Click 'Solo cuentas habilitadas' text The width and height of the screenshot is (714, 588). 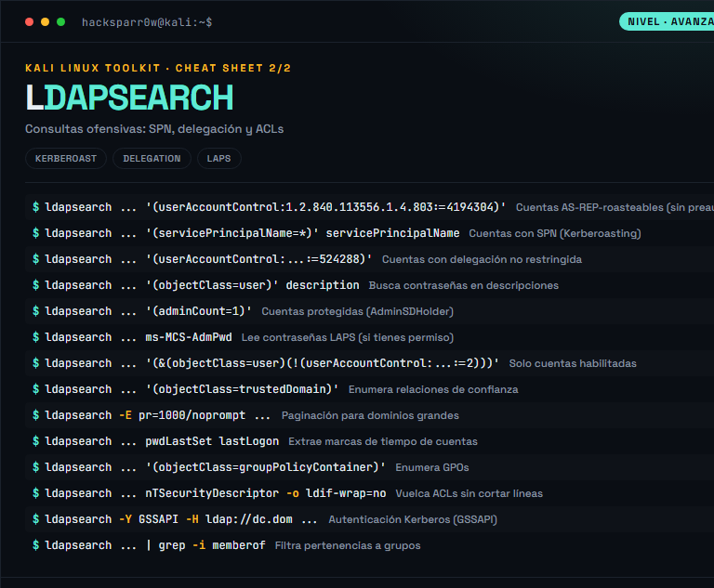[573, 363]
